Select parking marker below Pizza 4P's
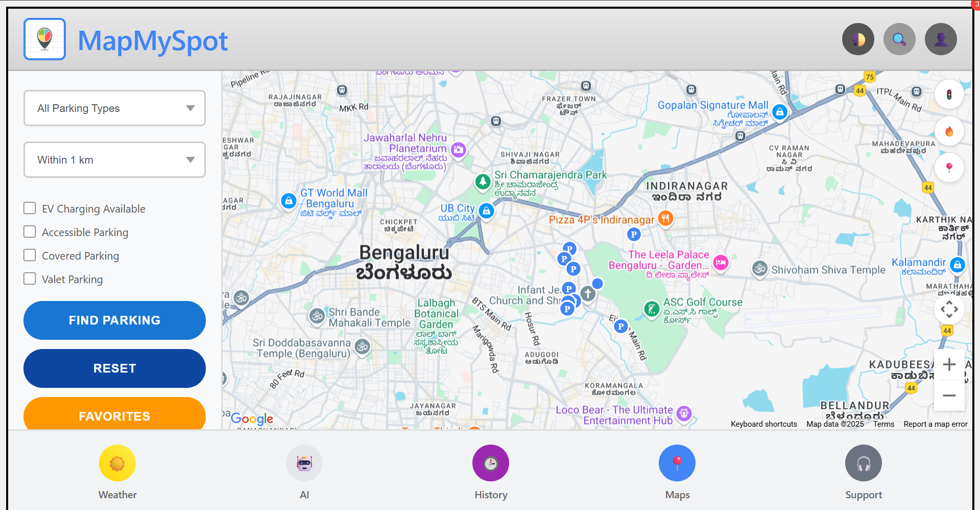Image resolution: width=980 pixels, height=510 pixels. [x=634, y=235]
